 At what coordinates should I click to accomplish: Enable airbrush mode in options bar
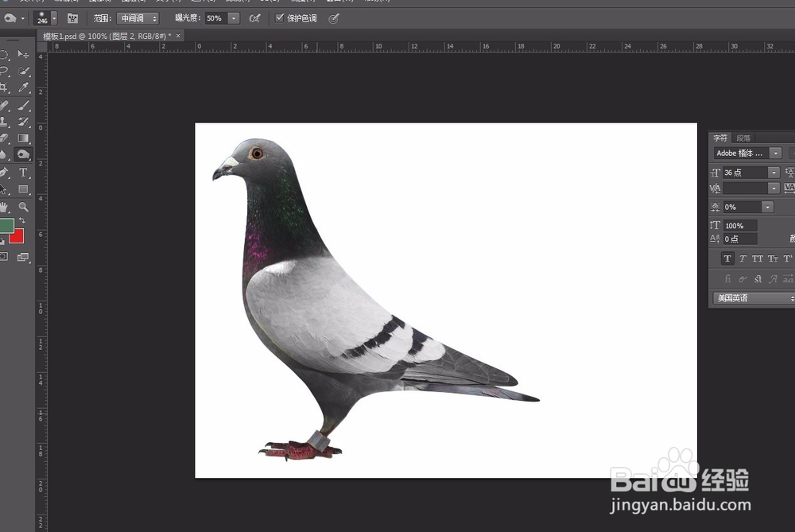[x=254, y=18]
